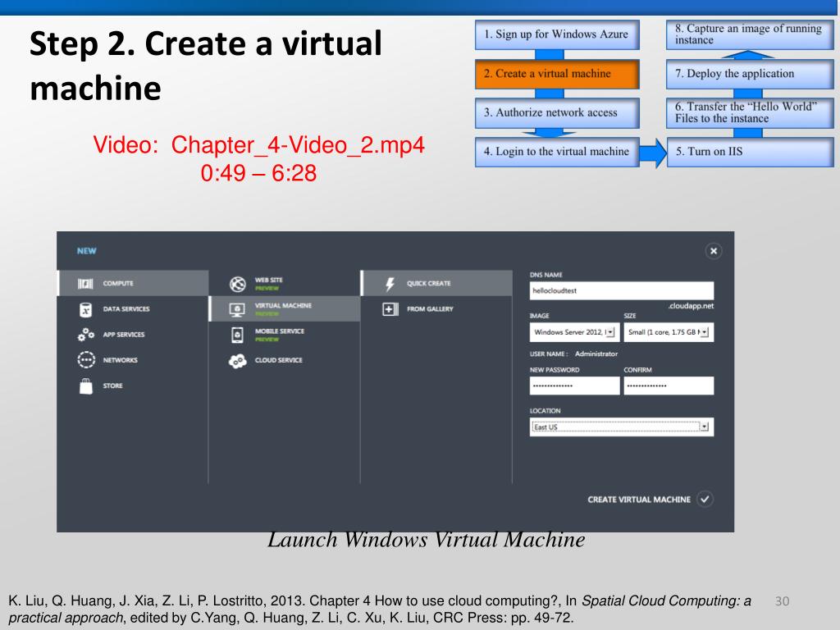Open the Data Services menu entry
The image size is (840, 630).
tap(133, 309)
